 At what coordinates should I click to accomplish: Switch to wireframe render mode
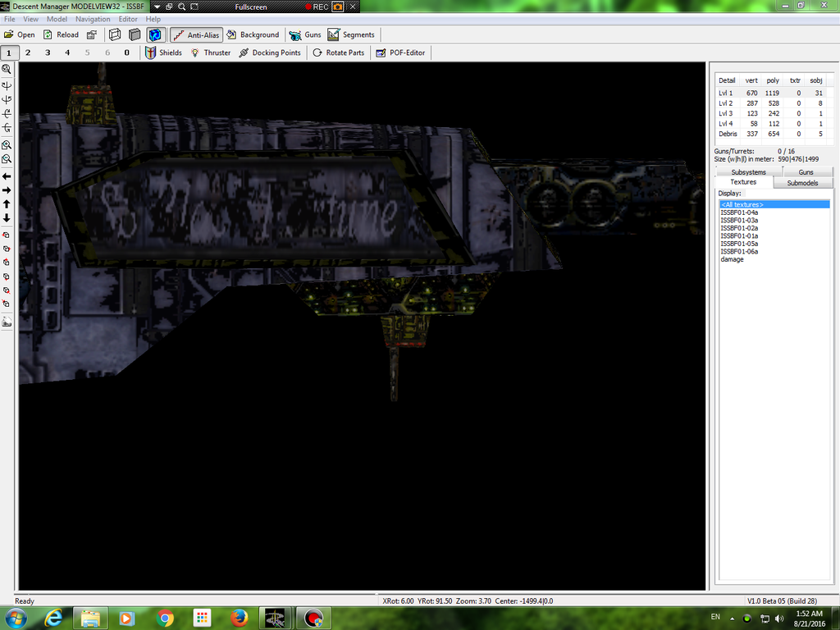pyautogui.click(x=115, y=34)
